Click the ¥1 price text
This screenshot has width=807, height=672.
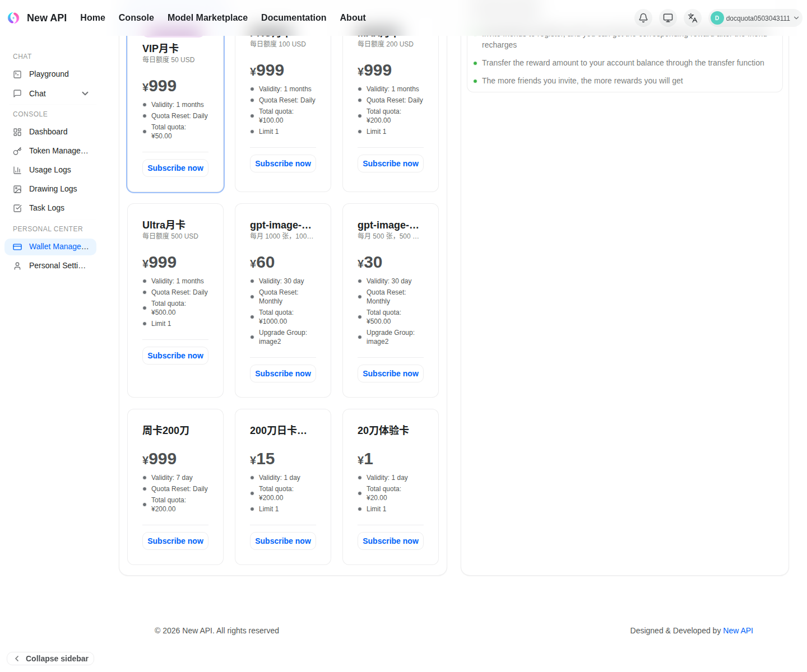[x=365, y=459]
